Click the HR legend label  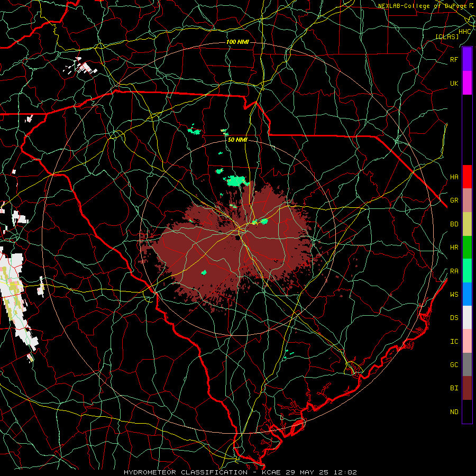[x=454, y=248]
